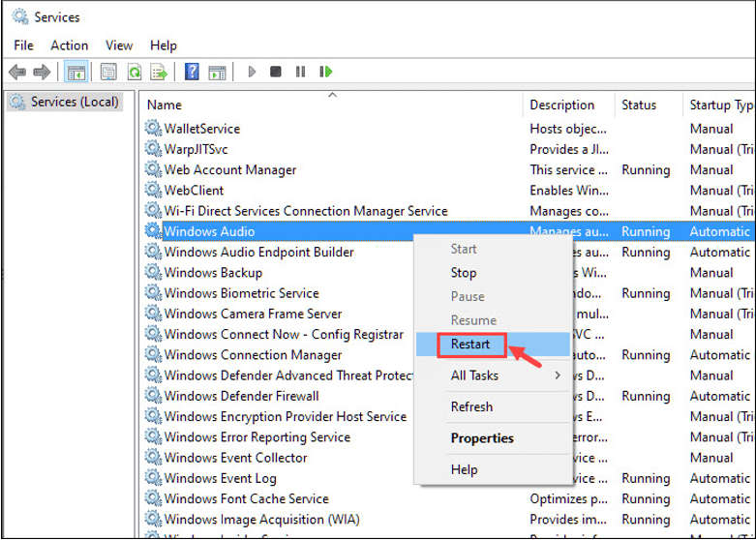Select the Windows Connection Manager service

(253, 355)
